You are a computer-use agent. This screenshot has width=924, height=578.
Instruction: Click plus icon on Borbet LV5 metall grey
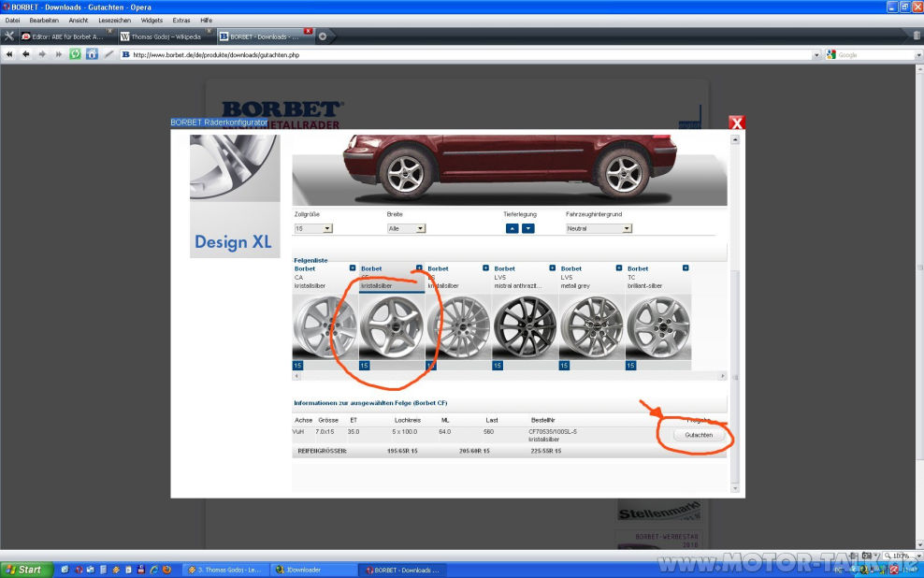point(619,268)
